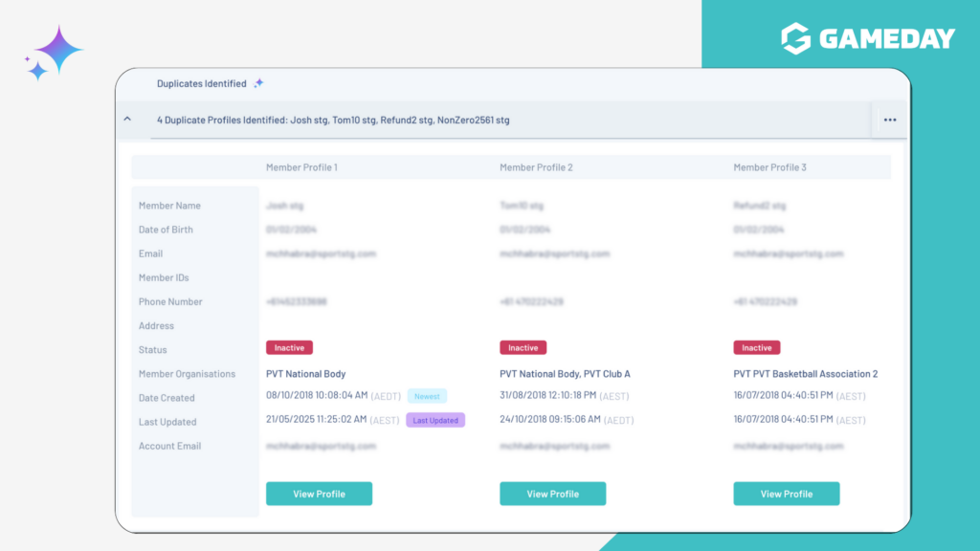
Task: Click Inactive badge under Member Profile 3
Action: coord(757,347)
